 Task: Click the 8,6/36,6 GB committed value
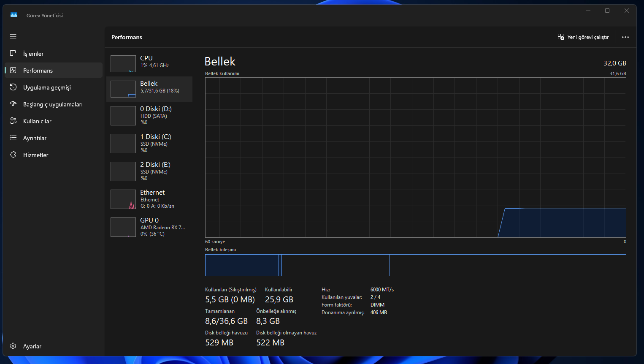(x=226, y=321)
